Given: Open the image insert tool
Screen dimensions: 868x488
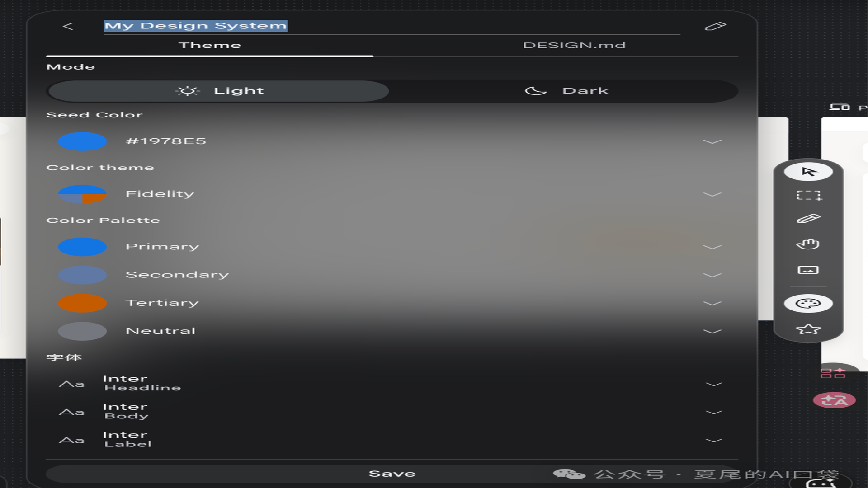Looking at the screenshot, I should point(808,270).
